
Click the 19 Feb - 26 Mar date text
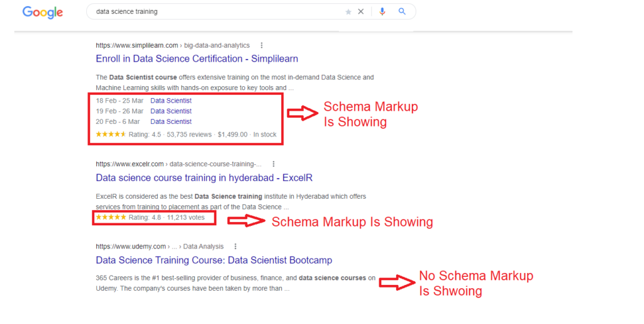119,111
